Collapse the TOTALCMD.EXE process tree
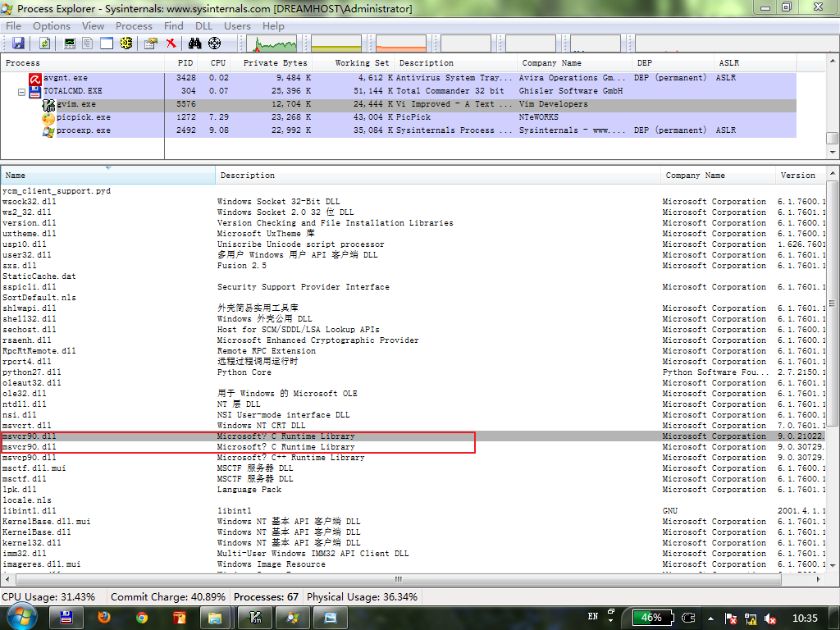This screenshot has width=840, height=630. tap(21, 92)
